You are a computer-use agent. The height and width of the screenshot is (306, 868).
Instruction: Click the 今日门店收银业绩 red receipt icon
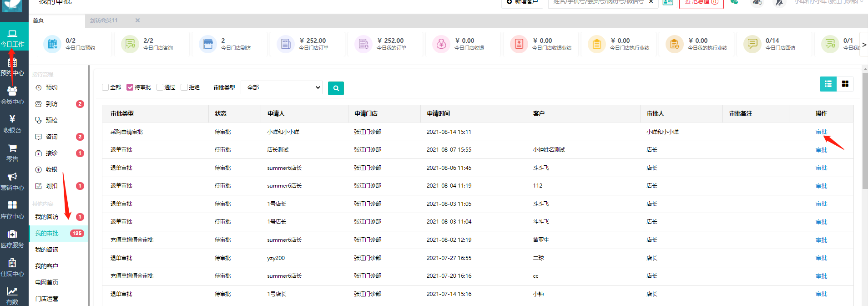tap(519, 44)
